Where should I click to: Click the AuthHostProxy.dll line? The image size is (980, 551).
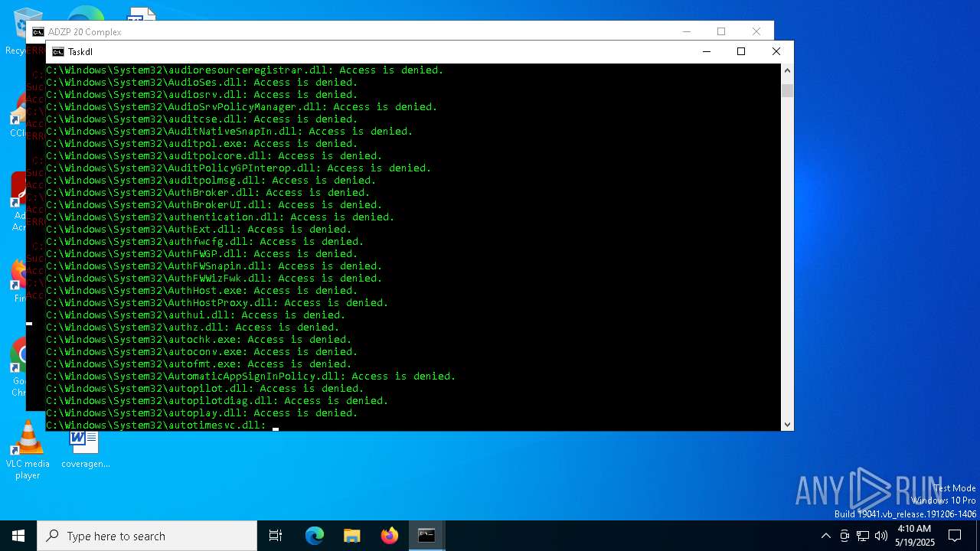point(217,302)
